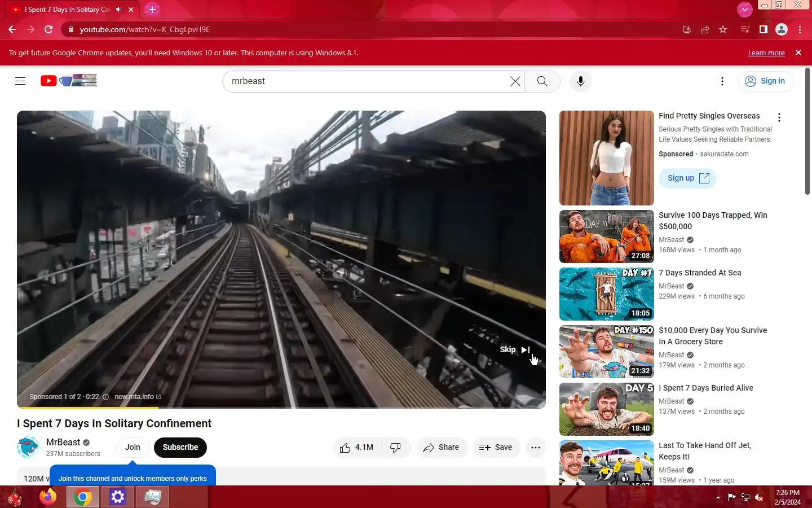Go forward in browser
The height and width of the screenshot is (508, 812).
pos(30,29)
